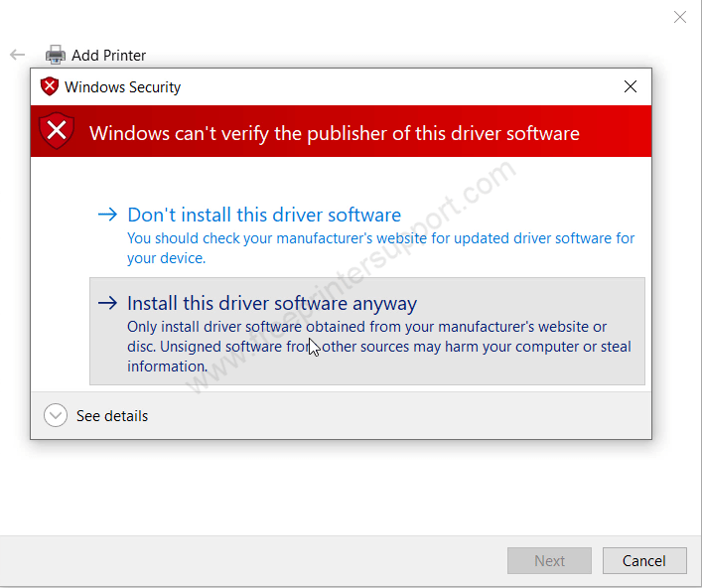This screenshot has height=588, width=702.
Task: Choose Install this driver software anyway
Action: (367, 331)
